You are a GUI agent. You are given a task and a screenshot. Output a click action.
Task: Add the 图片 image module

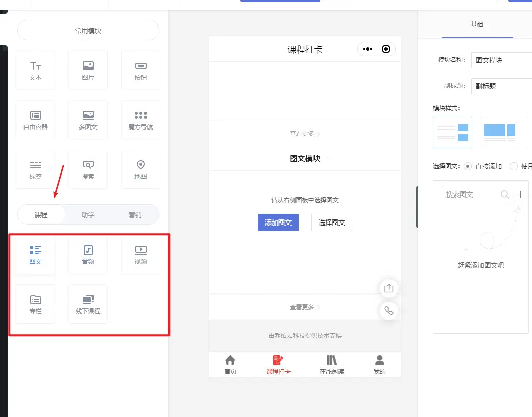[x=88, y=70]
